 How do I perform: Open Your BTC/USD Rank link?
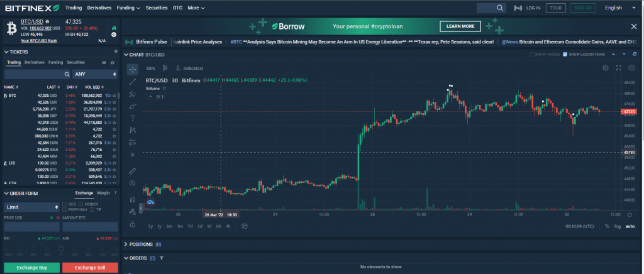pyautogui.click(x=38, y=41)
